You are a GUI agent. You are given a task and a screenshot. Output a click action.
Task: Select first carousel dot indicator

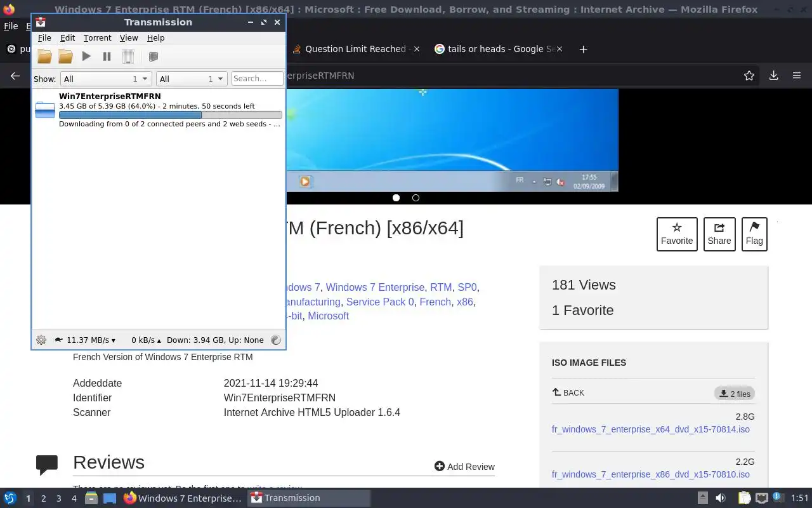point(396,197)
